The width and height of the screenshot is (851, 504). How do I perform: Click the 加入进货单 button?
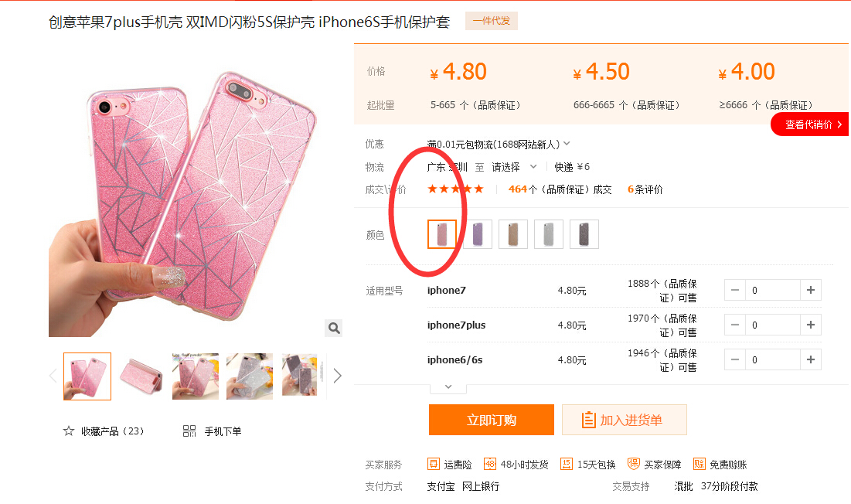point(624,420)
